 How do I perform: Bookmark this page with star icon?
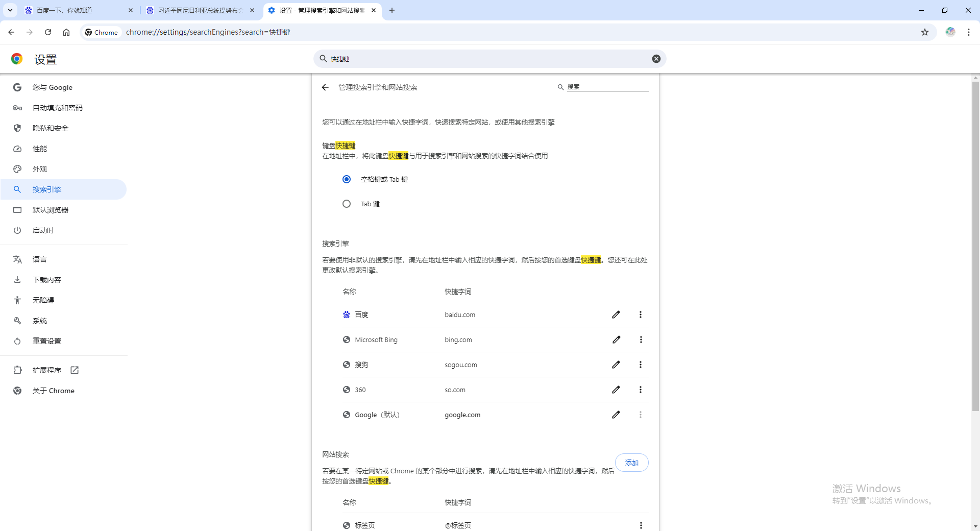pyautogui.click(x=925, y=32)
